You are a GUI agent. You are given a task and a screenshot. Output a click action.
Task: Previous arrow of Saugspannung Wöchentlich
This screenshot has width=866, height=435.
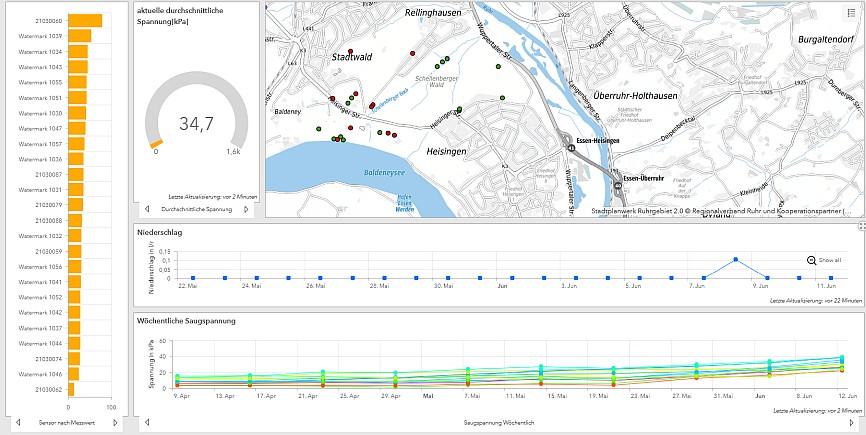pos(147,422)
